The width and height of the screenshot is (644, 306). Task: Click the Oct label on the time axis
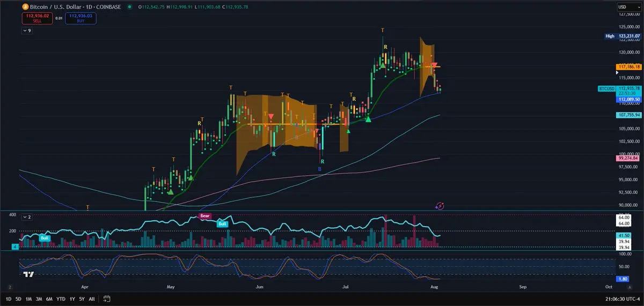(x=609, y=287)
